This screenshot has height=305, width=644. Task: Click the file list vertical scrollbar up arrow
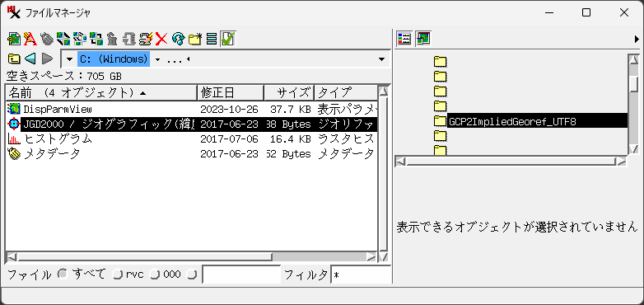384,91
